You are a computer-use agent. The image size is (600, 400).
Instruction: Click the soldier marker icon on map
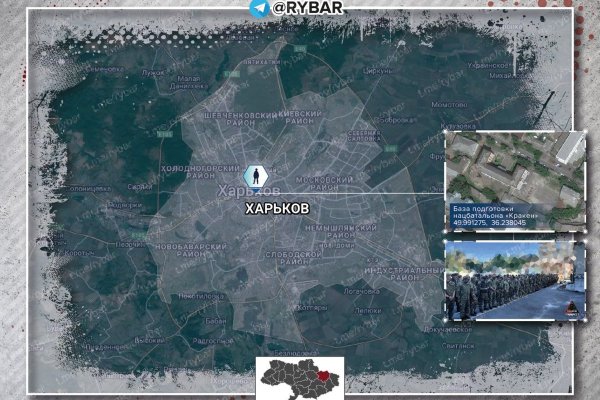click(x=255, y=176)
